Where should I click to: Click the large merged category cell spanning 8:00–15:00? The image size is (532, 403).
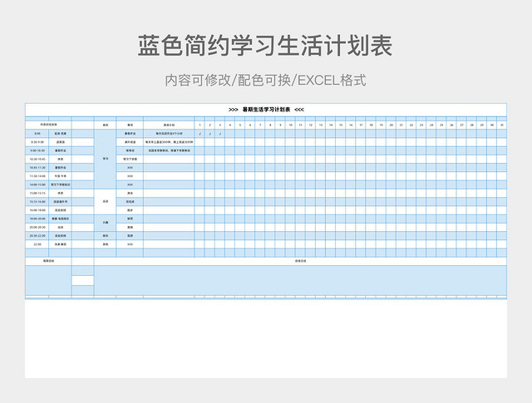(x=106, y=159)
